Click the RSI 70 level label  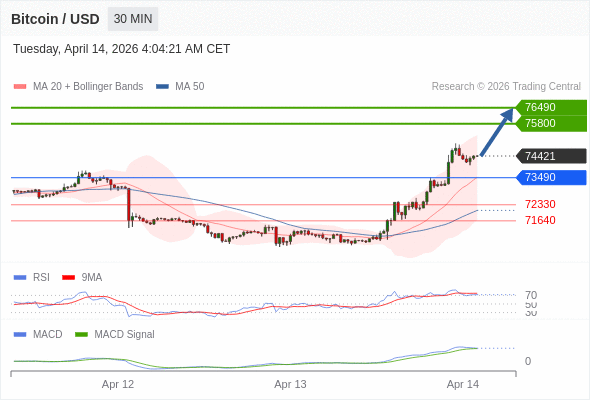tap(531, 295)
